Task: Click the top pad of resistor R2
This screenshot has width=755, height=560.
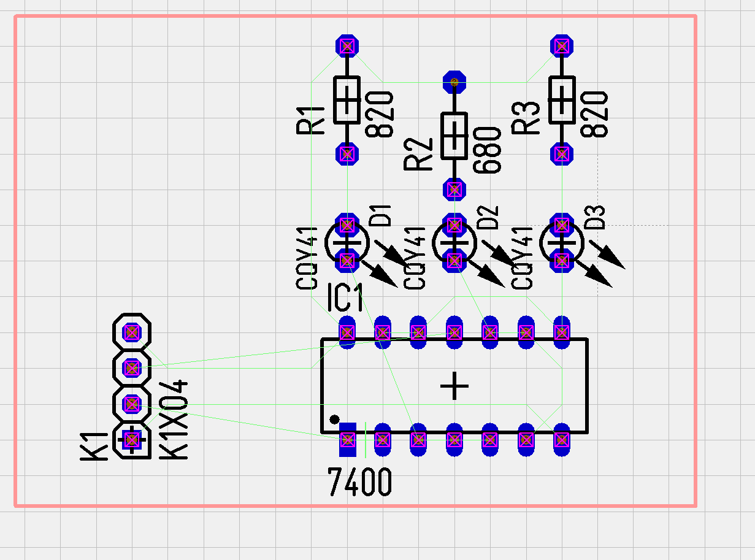Action: point(454,82)
